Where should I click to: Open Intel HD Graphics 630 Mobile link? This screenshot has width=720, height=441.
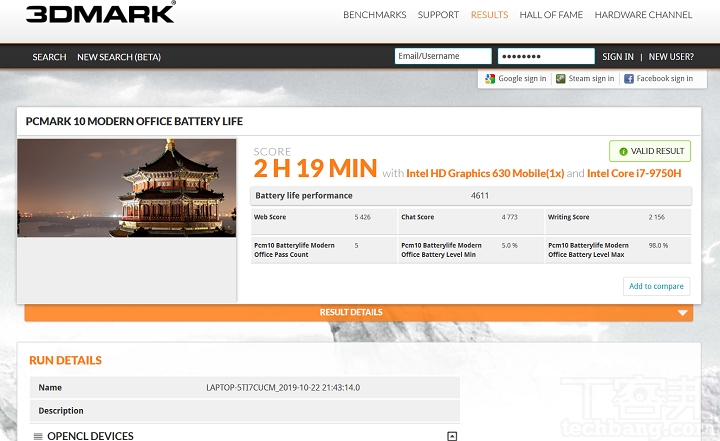pyautogui.click(x=485, y=173)
